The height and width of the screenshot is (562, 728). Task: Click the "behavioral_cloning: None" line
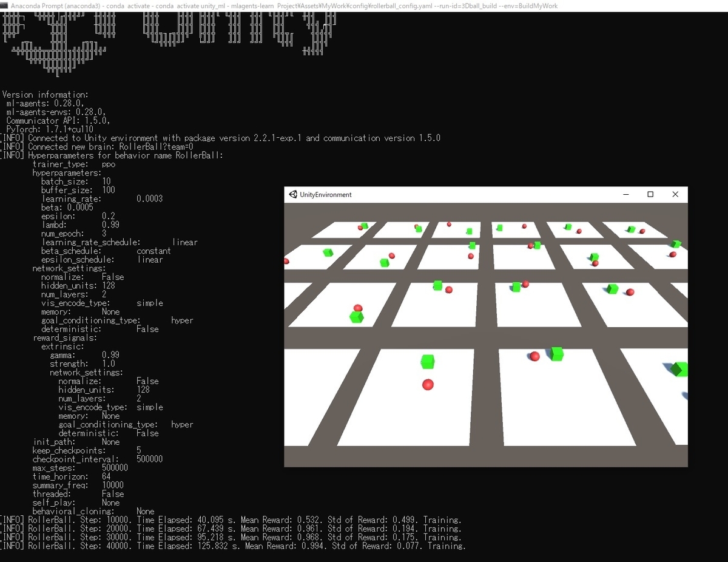(x=93, y=511)
